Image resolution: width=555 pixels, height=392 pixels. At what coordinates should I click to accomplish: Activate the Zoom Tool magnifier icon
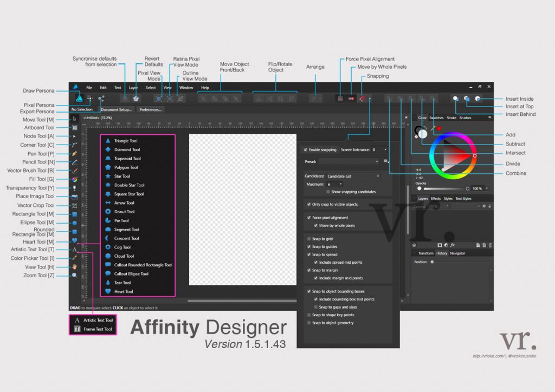coord(74,276)
